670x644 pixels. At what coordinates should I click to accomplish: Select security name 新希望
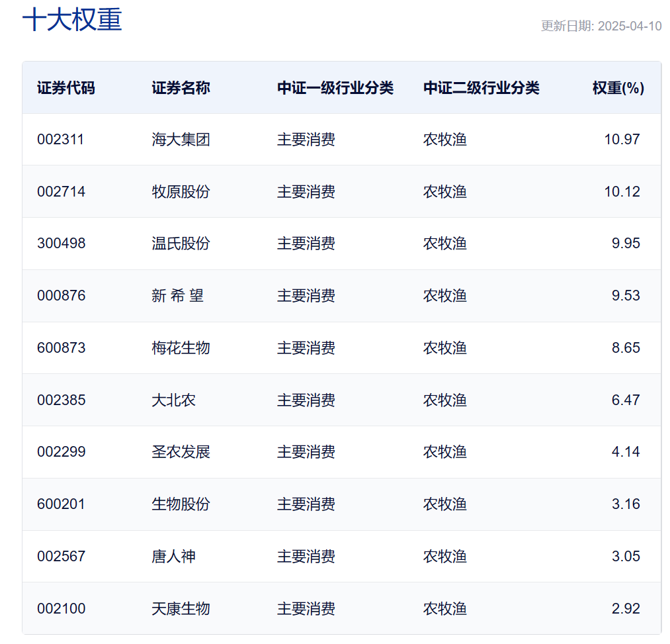click(177, 295)
